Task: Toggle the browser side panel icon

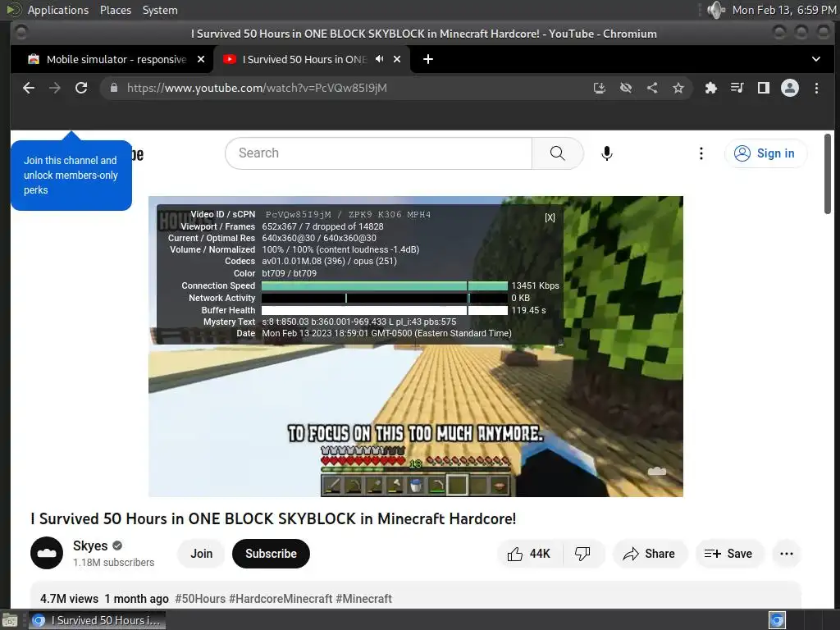Action: click(x=764, y=88)
